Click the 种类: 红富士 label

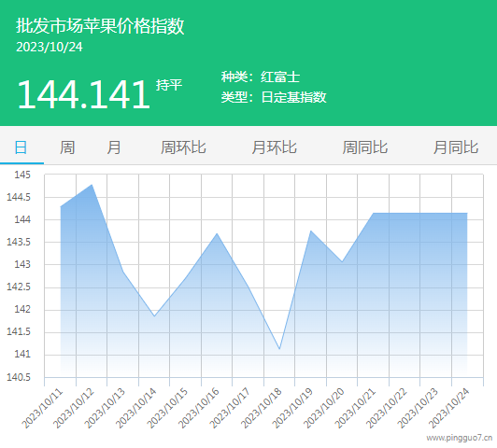pyautogui.click(x=261, y=77)
